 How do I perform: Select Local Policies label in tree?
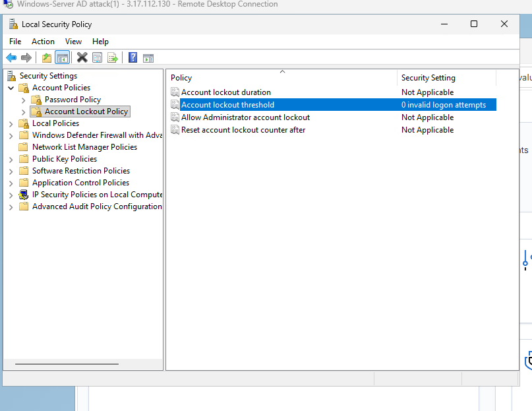click(55, 123)
